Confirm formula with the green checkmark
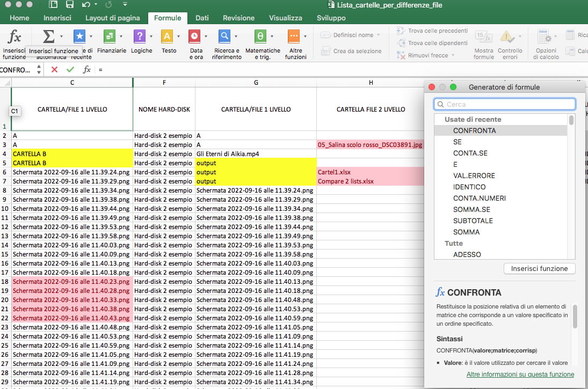Screen dimensions: 588x389 click(70, 69)
